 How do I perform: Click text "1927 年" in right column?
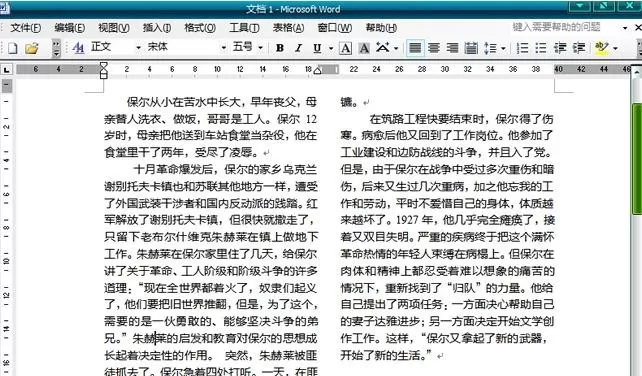click(414, 220)
